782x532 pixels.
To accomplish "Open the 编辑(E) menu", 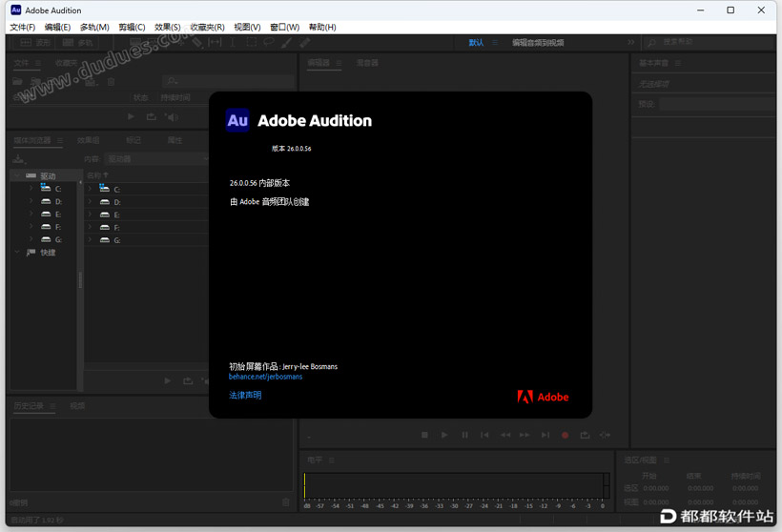I will click(57, 27).
